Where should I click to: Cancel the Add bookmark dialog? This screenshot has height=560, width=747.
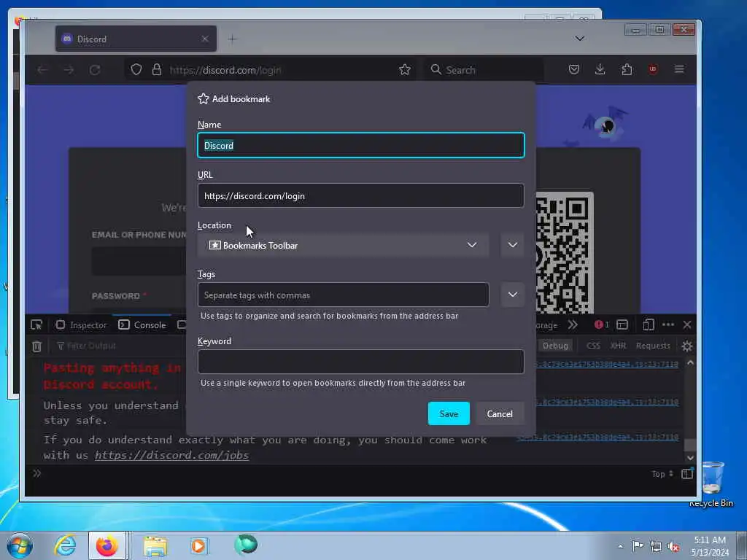pos(500,413)
